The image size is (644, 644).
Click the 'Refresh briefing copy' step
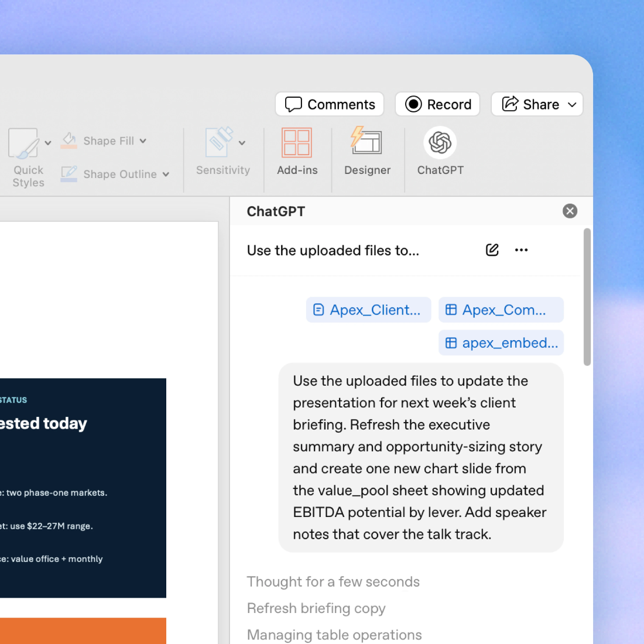(x=316, y=608)
